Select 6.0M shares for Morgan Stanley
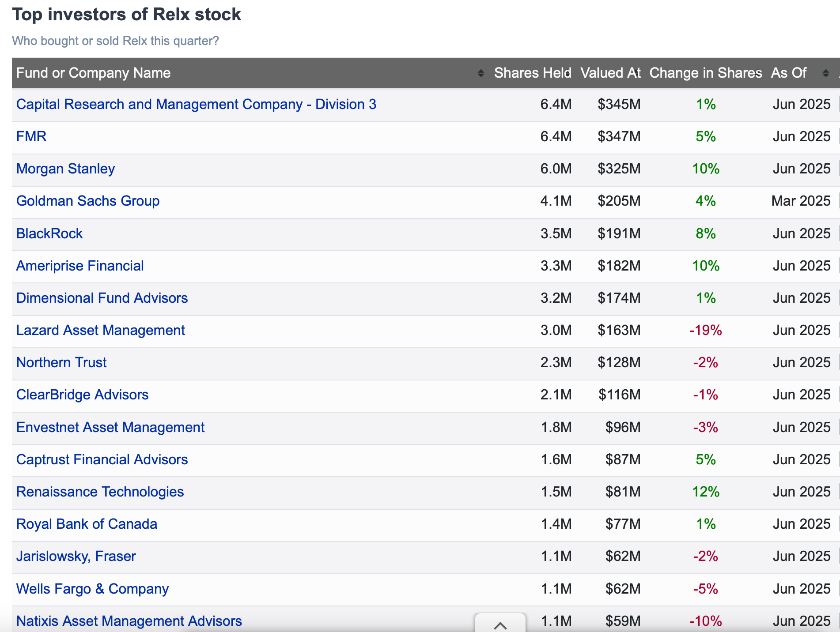Screen dimensions: 840x632 coord(556,169)
